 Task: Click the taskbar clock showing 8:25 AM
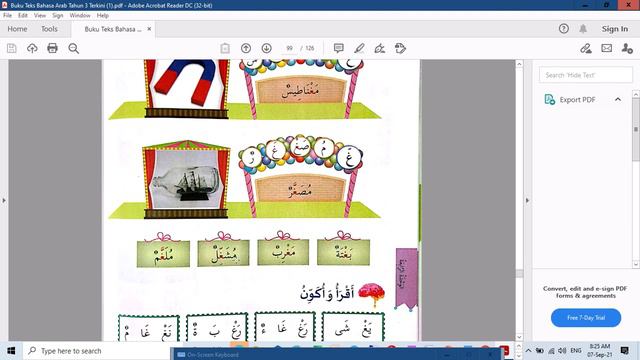600,350
